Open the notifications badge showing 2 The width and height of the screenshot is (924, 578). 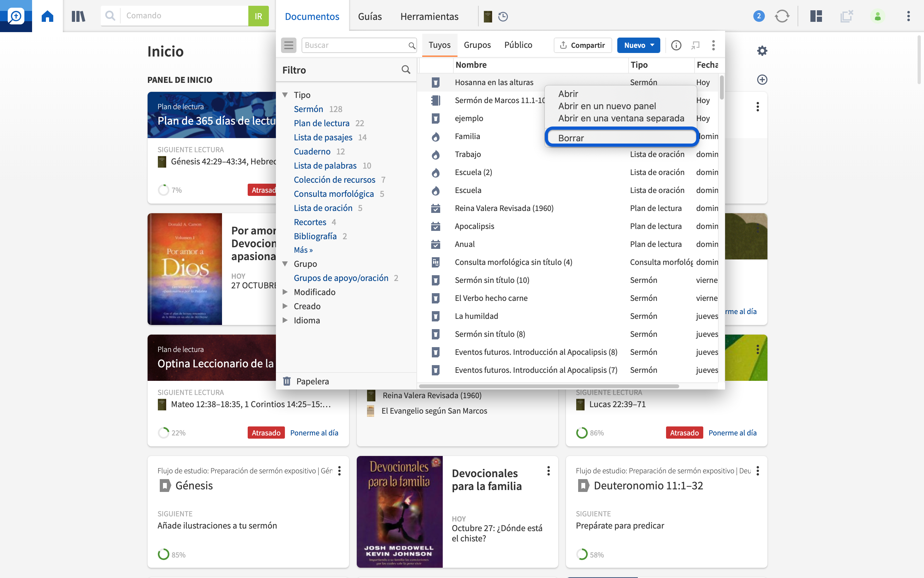pos(759,16)
